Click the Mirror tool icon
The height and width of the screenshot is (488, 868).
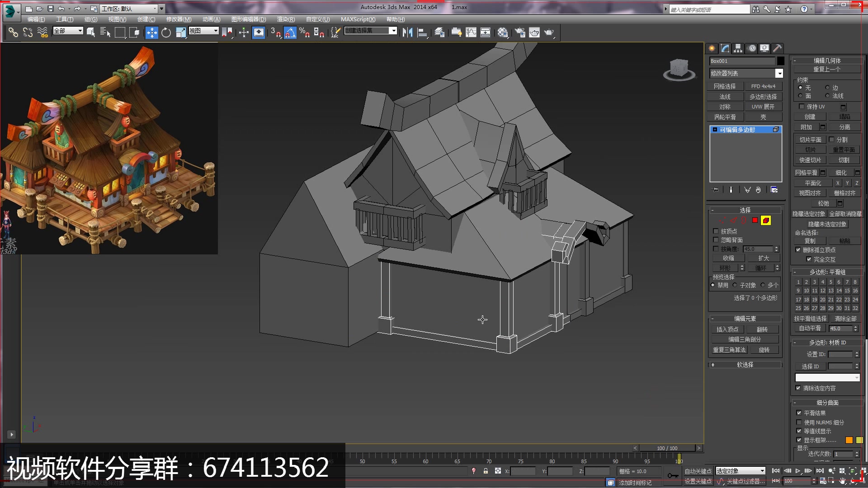click(x=407, y=32)
